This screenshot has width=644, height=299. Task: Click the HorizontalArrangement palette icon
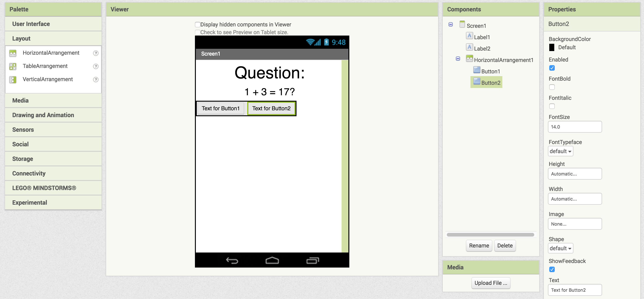[13, 53]
